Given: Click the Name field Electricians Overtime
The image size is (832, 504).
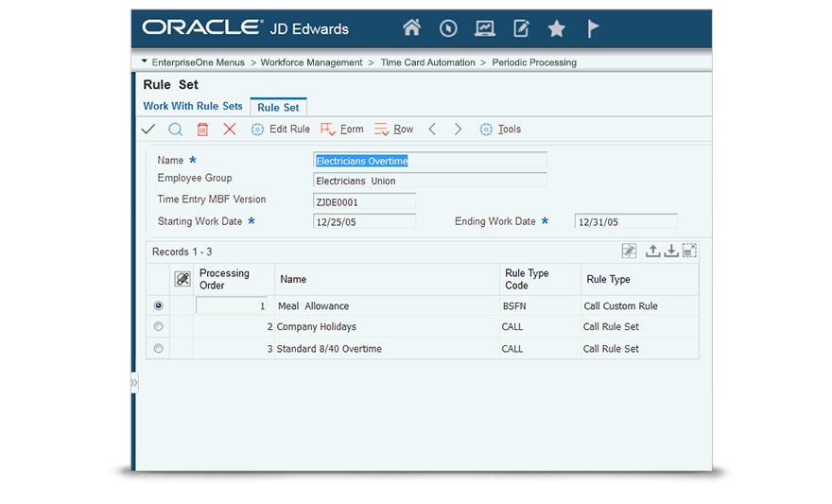Looking at the screenshot, I should pos(430,161).
